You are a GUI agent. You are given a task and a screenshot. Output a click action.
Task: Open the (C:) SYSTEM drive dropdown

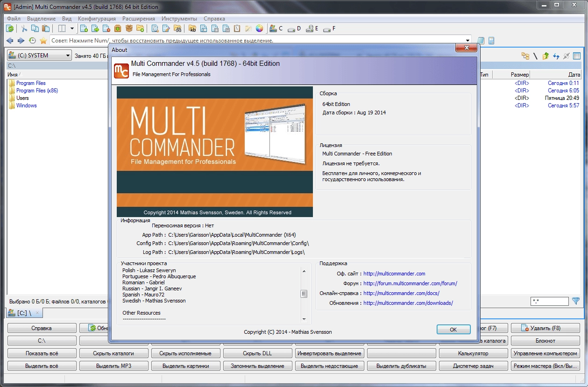click(x=39, y=56)
